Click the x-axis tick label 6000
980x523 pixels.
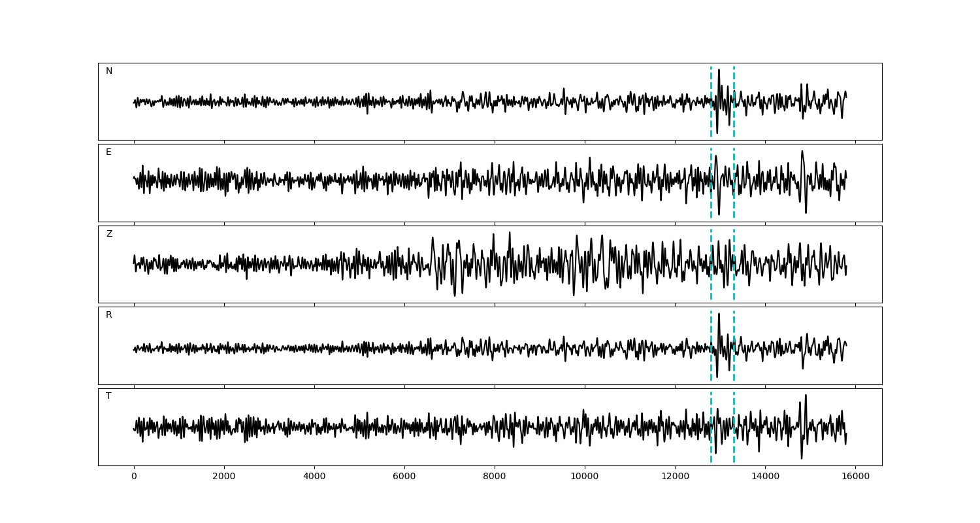404,477
